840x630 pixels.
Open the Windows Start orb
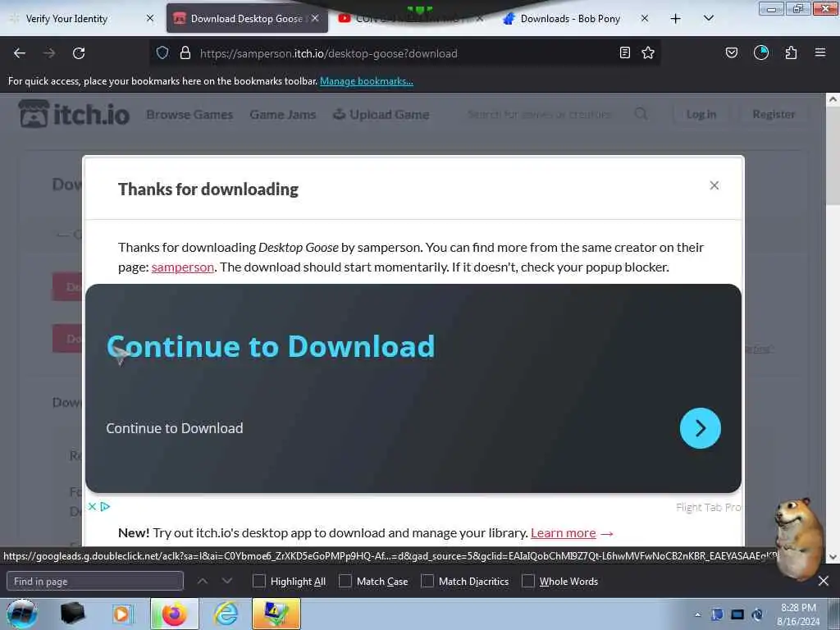point(22,614)
